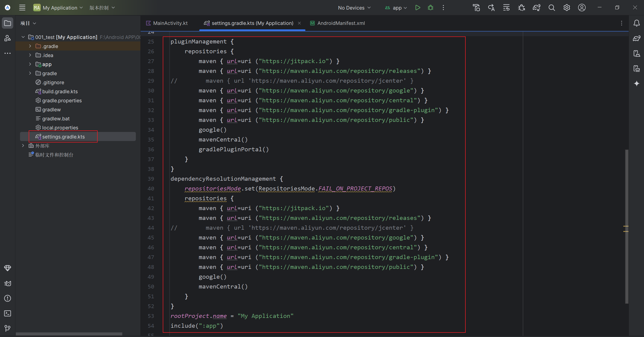Debug the app using the bug icon
Image resolution: width=644 pixels, height=337 pixels.
pyautogui.click(x=430, y=8)
